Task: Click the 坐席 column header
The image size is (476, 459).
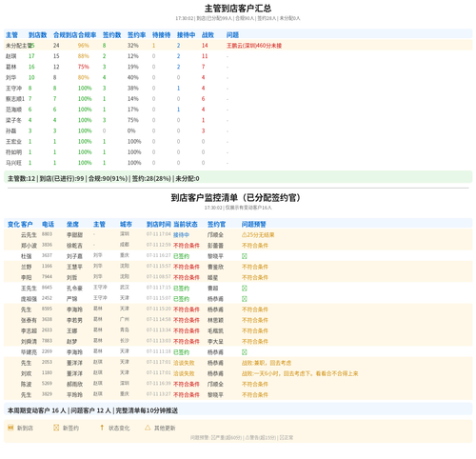Action: pos(72,225)
